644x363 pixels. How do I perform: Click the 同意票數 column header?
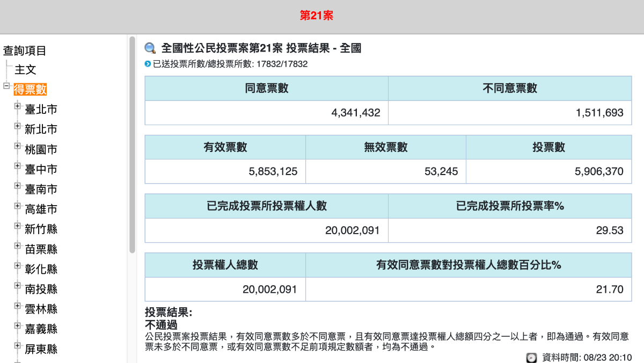coord(267,89)
